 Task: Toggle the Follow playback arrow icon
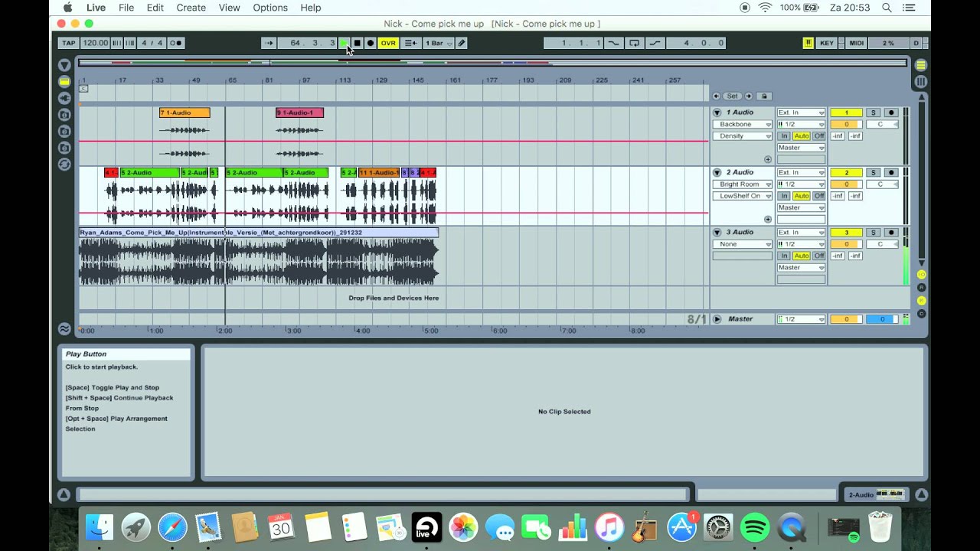click(268, 43)
